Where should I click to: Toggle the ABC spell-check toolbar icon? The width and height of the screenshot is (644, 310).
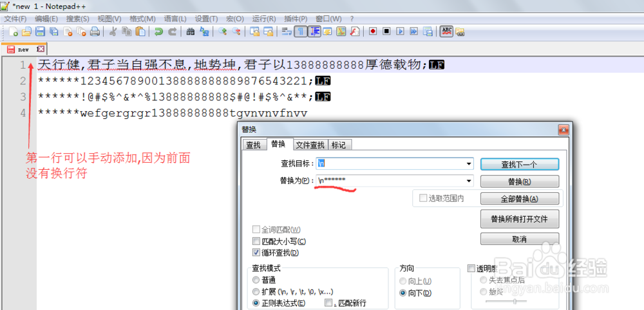click(x=446, y=32)
